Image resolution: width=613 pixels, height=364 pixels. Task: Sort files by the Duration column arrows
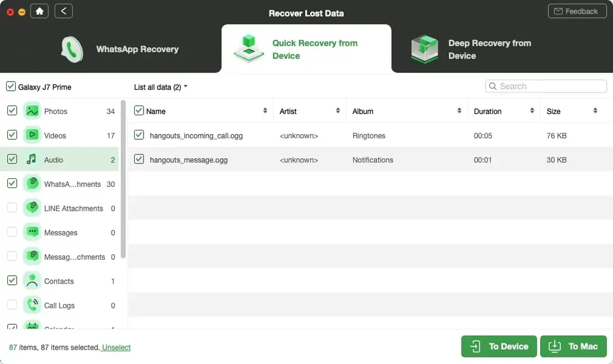[531, 111]
